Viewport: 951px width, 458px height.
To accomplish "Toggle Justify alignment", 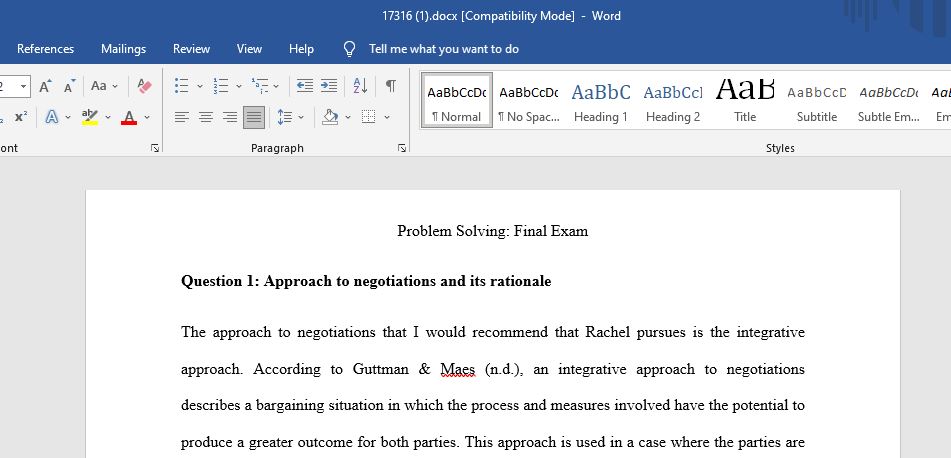I will pyautogui.click(x=254, y=117).
